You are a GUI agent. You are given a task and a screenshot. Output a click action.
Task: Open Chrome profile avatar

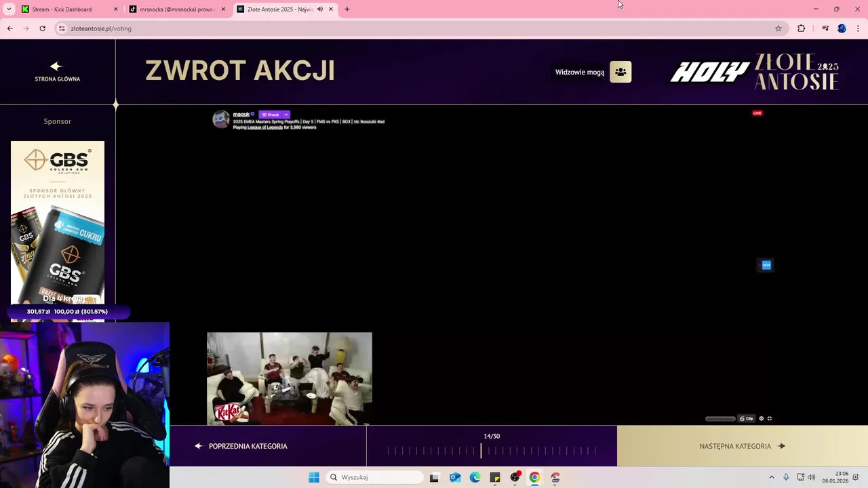tap(842, 28)
